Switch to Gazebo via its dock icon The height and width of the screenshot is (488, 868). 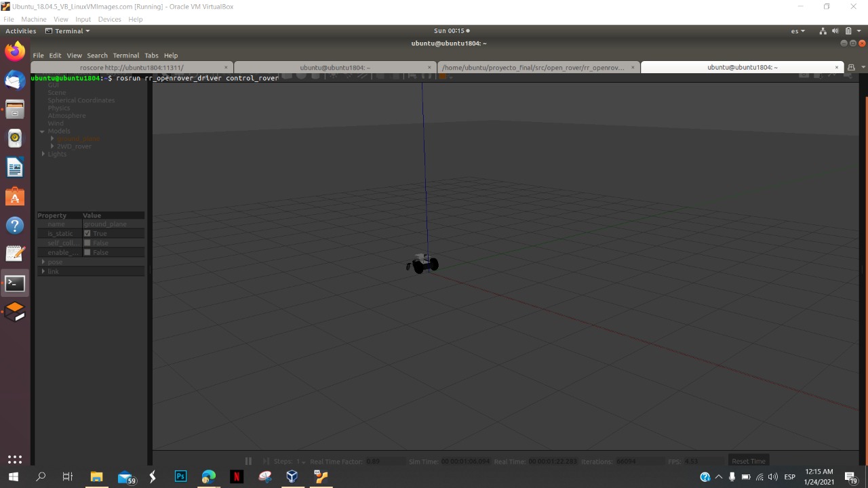click(15, 312)
